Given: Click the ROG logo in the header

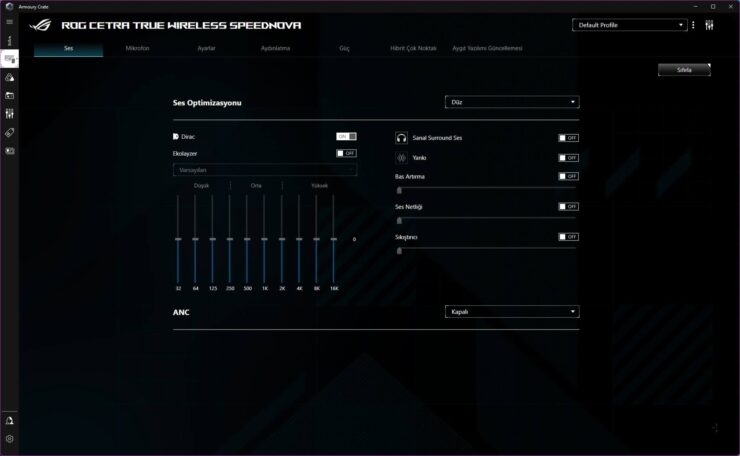Looking at the screenshot, I should pyautogui.click(x=41, y=25).
